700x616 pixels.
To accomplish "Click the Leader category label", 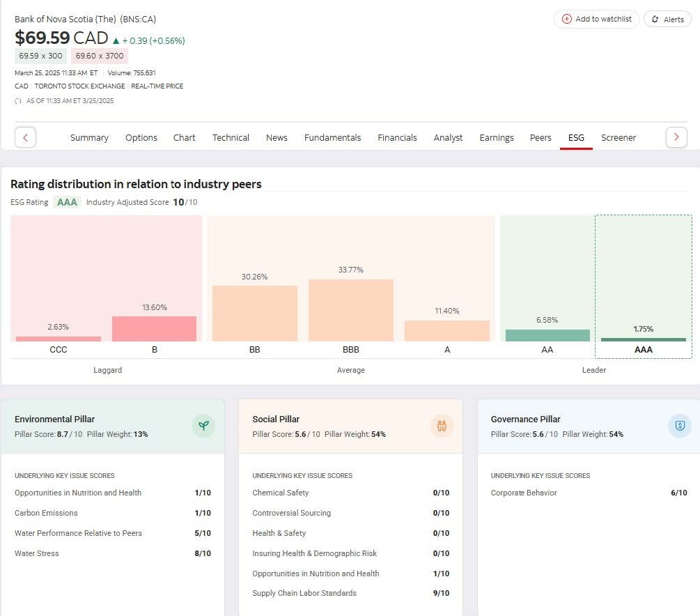I will point(593,370).
